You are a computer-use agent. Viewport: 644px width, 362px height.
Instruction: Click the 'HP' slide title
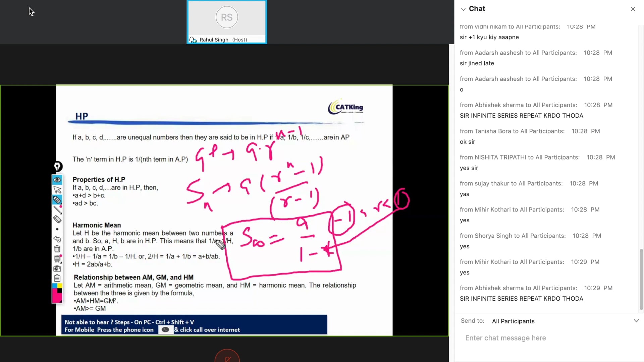82,116
